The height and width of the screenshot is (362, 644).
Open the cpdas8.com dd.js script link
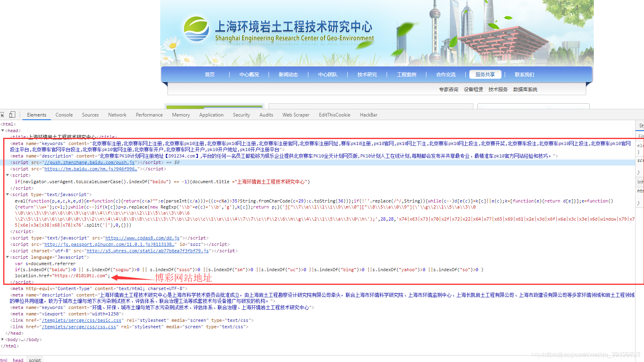(x=143, y=238)
